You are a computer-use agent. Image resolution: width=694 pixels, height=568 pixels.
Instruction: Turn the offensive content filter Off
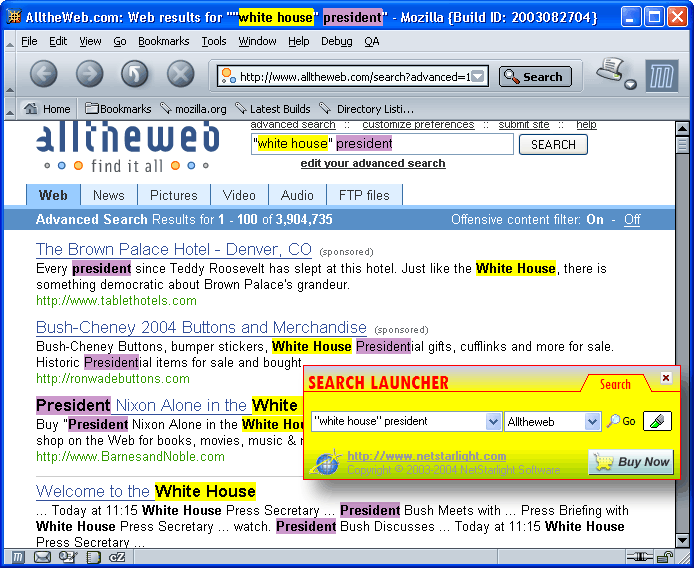point(632,220)
